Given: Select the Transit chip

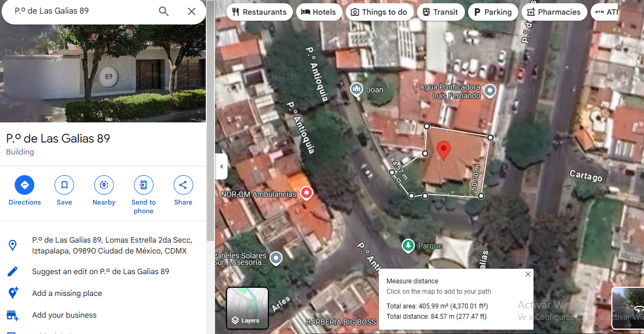Looking at the screenshot, I should (441, 12).
